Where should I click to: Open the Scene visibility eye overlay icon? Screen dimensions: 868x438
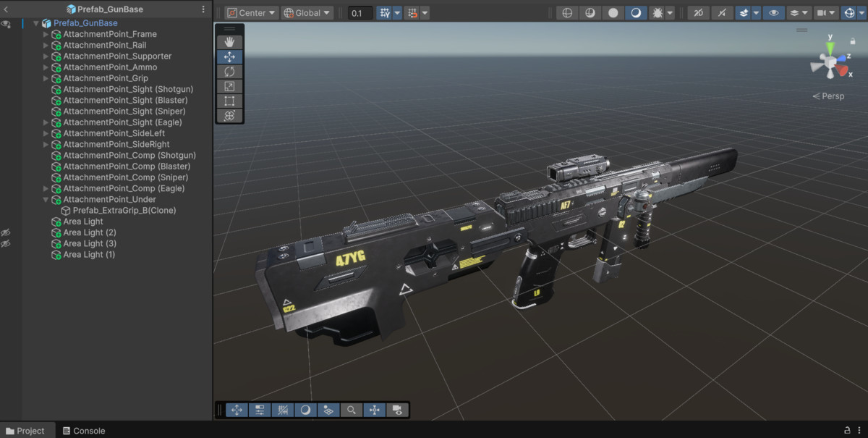pyautogui.click(x=773, y=12)
